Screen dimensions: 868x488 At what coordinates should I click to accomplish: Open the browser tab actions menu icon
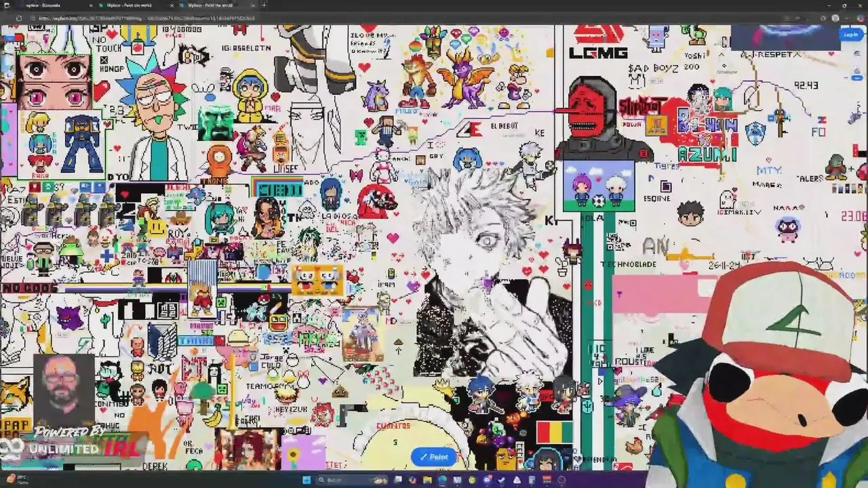coord(6,5)
